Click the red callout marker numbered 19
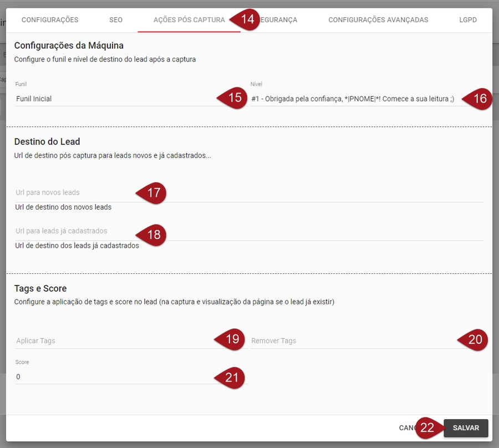 point(232,339)
